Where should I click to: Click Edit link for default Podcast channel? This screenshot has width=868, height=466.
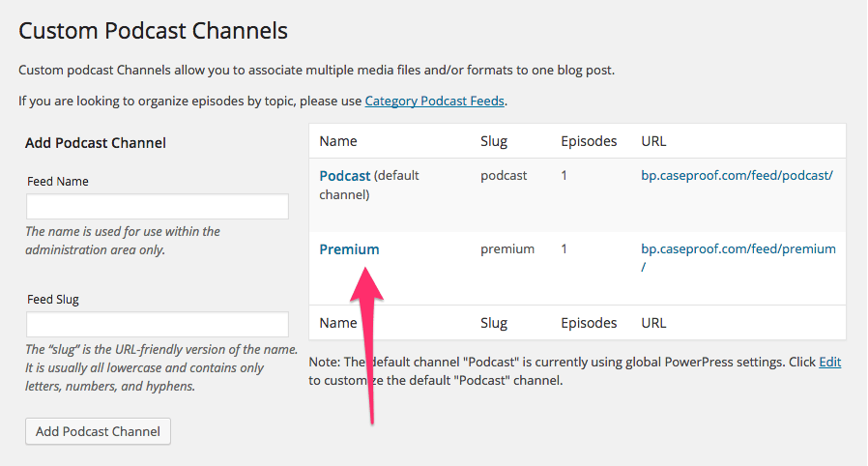(829, 362)
